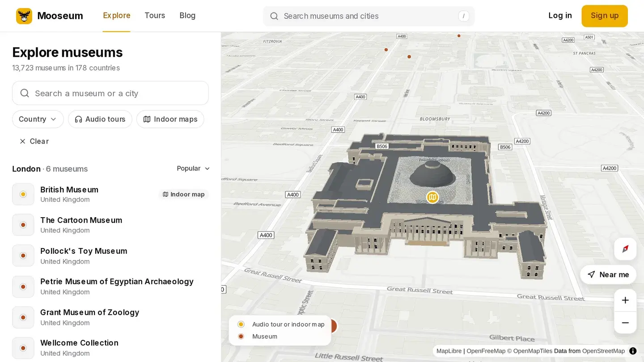Select Pollock's Toy Museum in the list
This screenshot has width=644, height=362.
tap(110, 256)
